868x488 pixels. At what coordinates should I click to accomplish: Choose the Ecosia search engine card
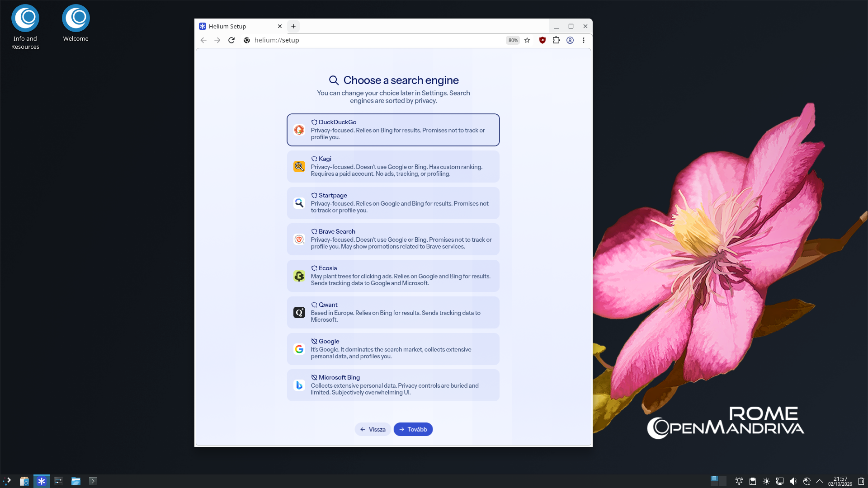coord(393,276)
